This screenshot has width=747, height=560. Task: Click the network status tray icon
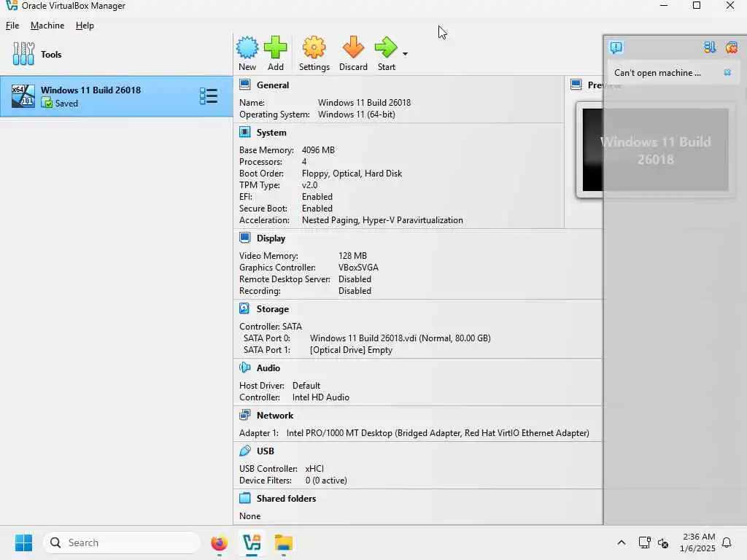[x=644, y=542]
